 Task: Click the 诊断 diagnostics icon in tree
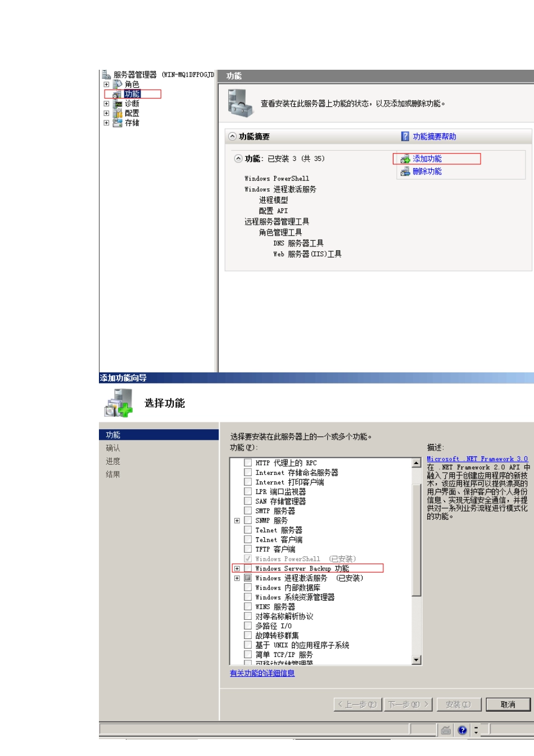click(117, 103)
